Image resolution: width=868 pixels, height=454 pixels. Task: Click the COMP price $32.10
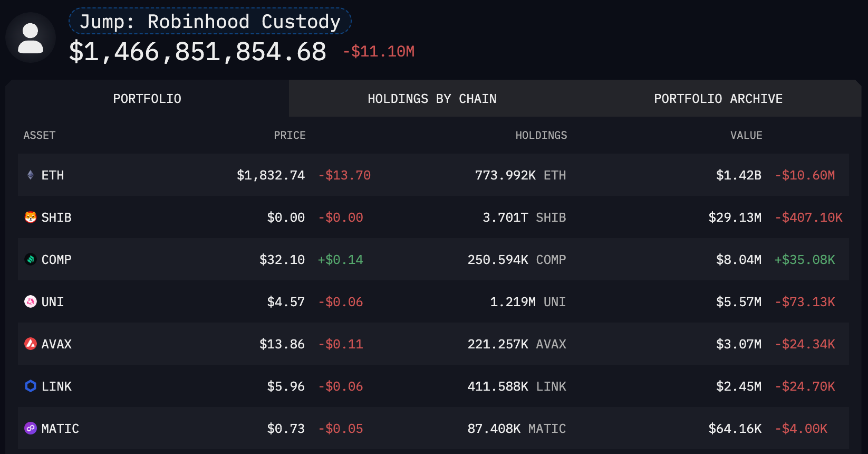tap(282, 260)
